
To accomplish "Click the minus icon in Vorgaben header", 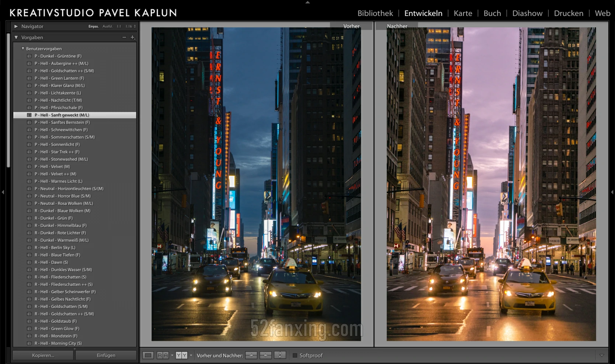I will pyautogui.click(x=124, y=37).
